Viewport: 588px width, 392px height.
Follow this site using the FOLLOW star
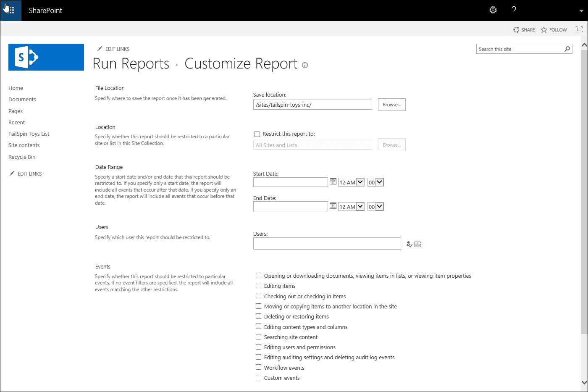coord(554,29)
